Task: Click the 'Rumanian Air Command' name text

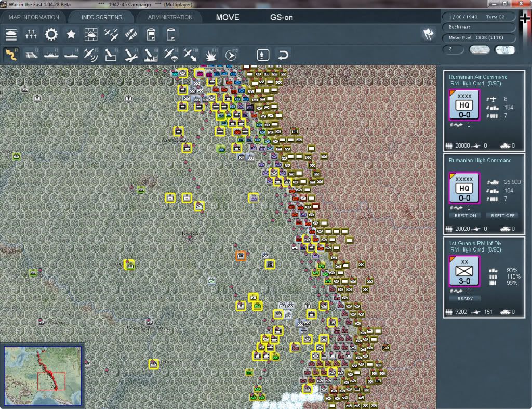Action: [478, 77]
